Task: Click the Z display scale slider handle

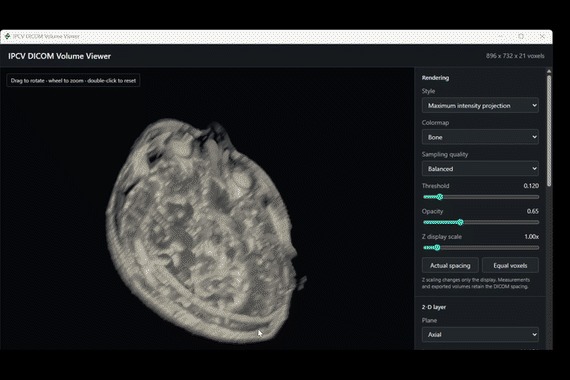Action: point(437,248)
